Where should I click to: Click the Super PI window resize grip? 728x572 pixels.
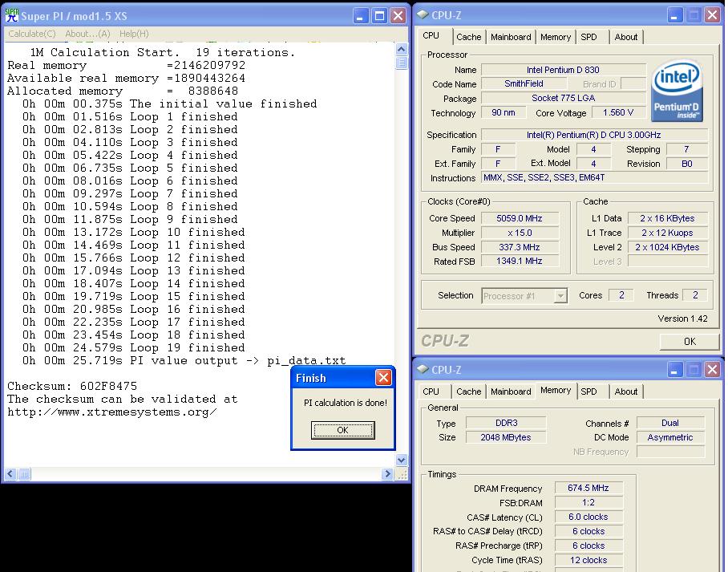(402, 474)
